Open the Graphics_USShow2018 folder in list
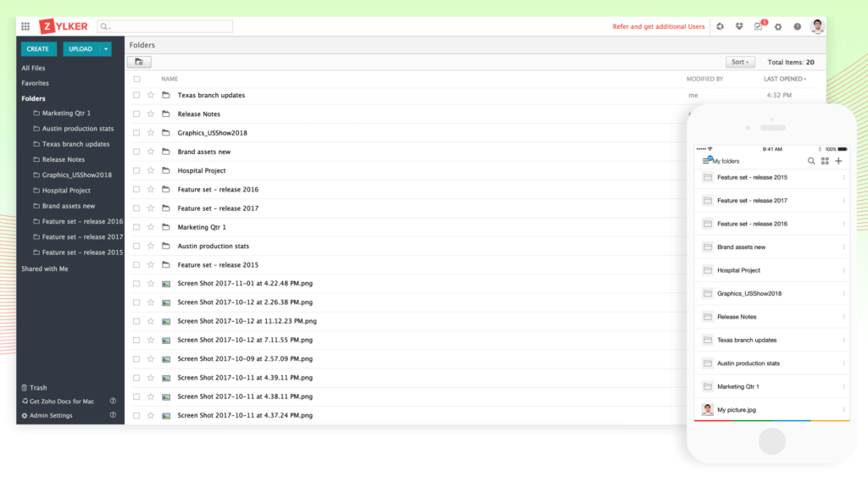The image size is (868, 488). tap(212, 133)
